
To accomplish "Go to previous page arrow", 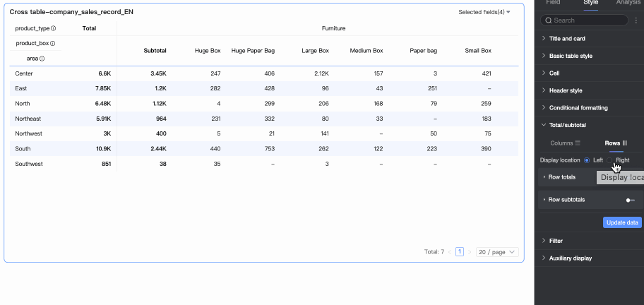I will click(450, 252).
